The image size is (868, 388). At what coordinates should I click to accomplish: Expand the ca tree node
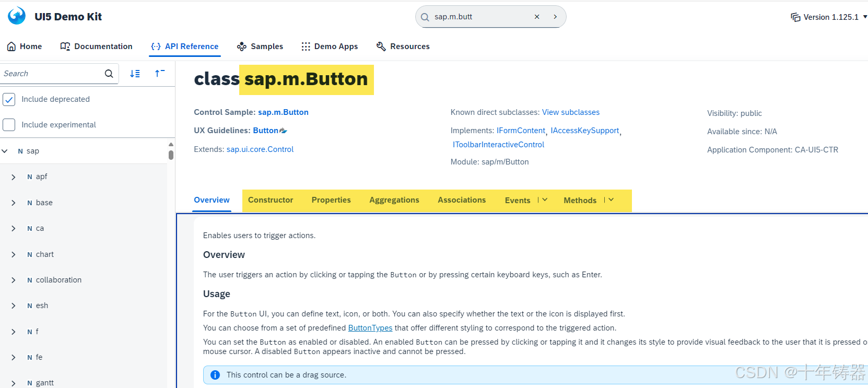(13, 228)
